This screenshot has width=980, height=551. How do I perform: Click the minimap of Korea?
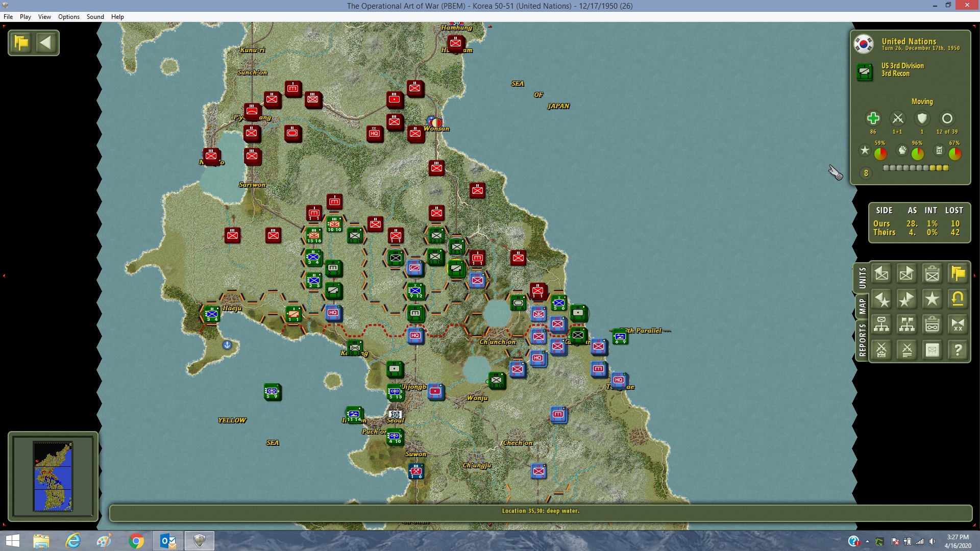tap(53, 476)
